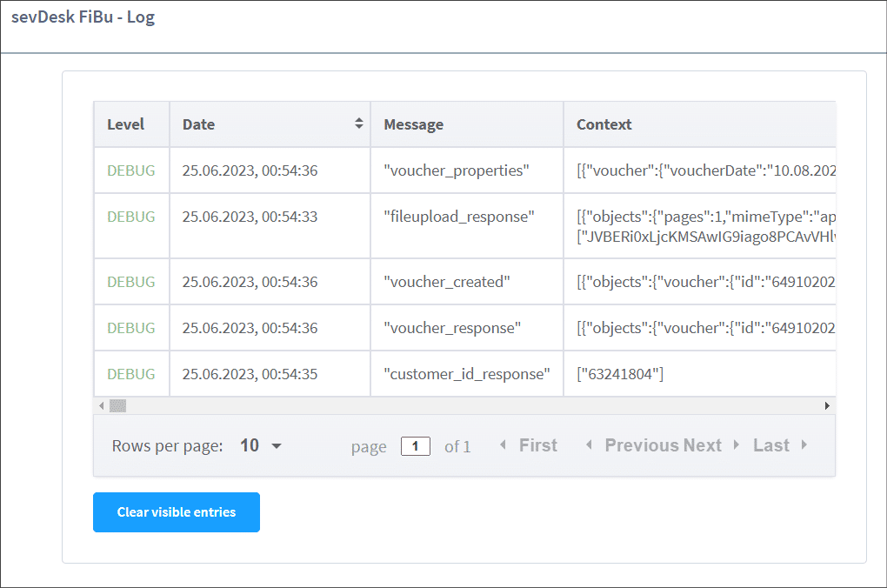The width and height of the screenshot is (887, 588).
Task: Click the date in the voucher_properties row
Action: (250, 170)
